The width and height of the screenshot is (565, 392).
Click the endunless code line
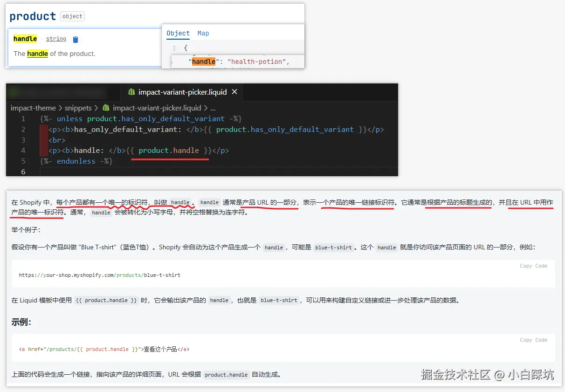76,161
